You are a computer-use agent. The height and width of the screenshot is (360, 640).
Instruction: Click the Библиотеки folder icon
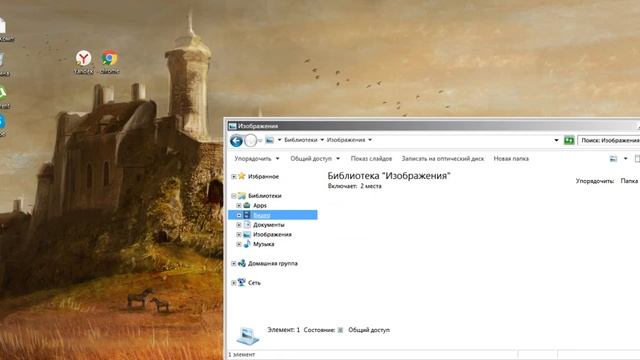(242, 196)
